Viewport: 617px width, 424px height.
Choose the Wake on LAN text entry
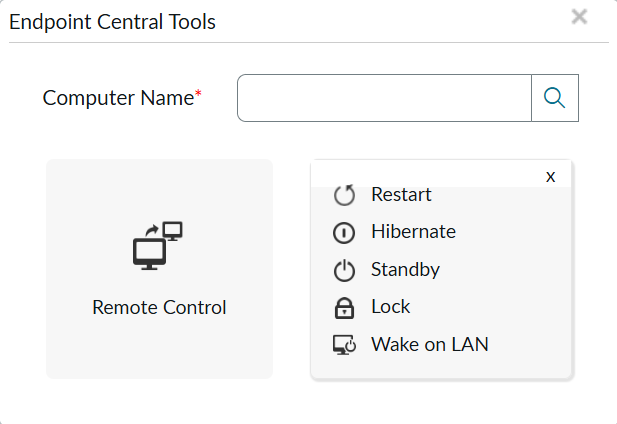pyautogui.click(x=429, y=345)
